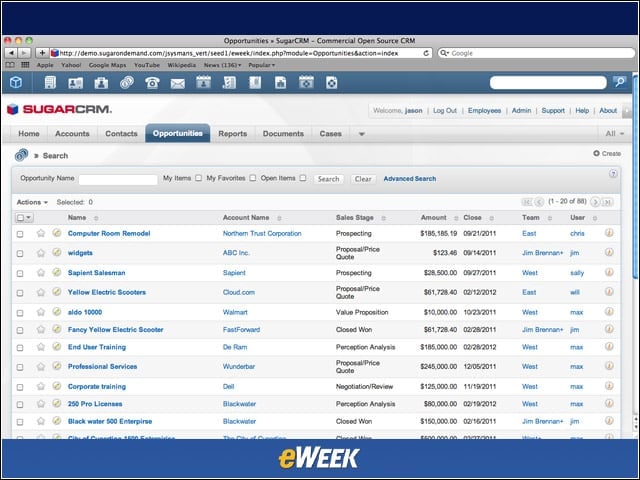Open Emails via the envelope icon
Viewport: 640px width, 480px height.
click(x=178, y=83)
